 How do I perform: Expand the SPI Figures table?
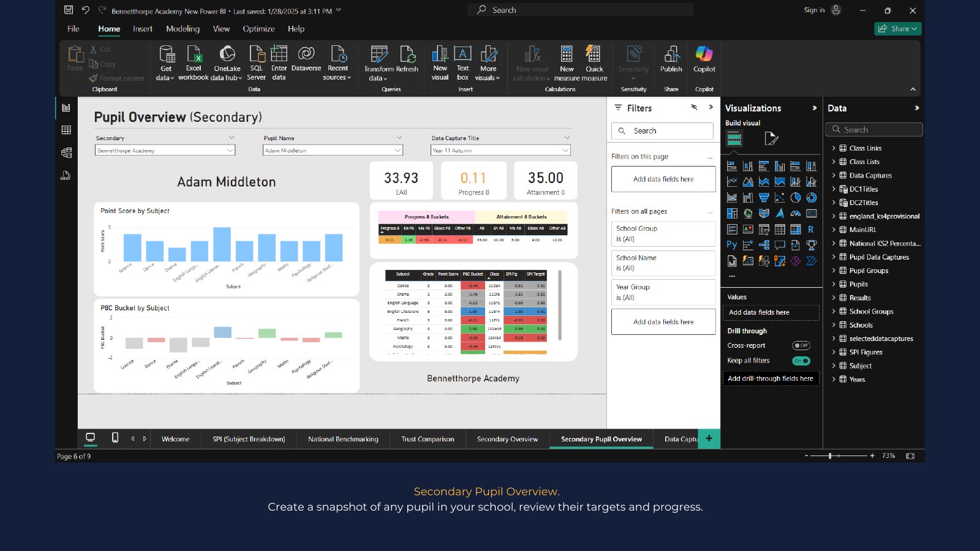pyautogui.click(x=834, y=352)
